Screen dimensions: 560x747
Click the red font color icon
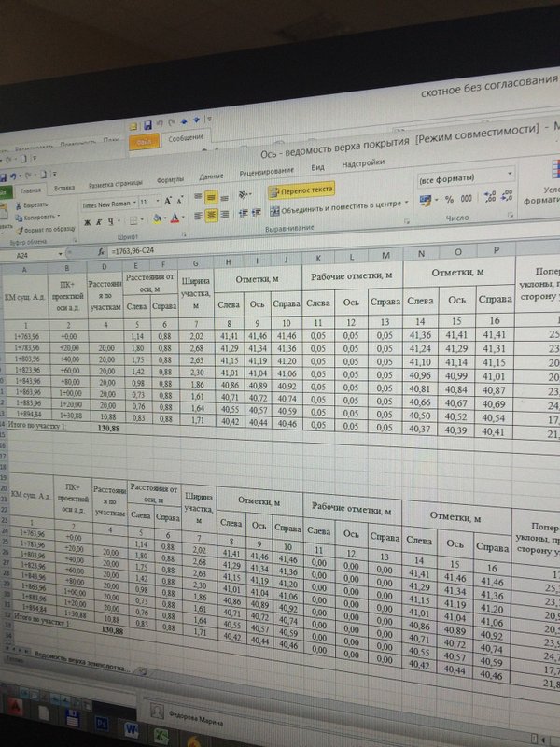[175, 218]
